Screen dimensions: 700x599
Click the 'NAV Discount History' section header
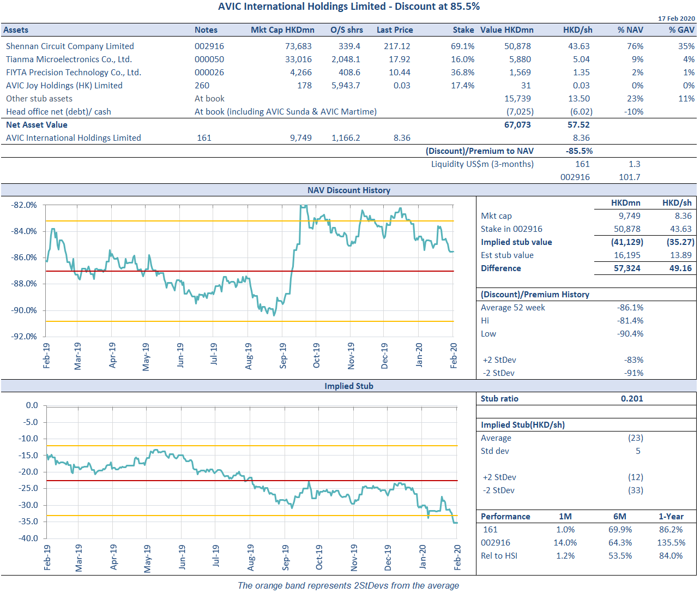tap(349, 190)
